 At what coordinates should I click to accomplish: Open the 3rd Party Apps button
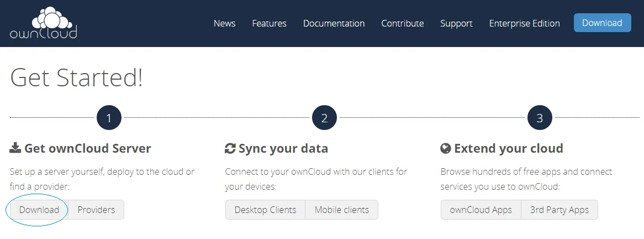(559, 210)
